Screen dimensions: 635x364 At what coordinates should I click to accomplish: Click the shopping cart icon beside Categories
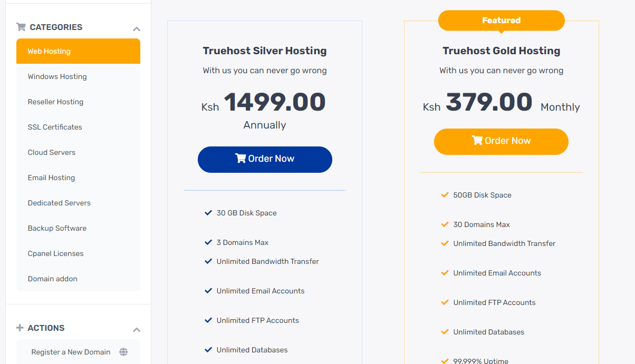[21, 27]
